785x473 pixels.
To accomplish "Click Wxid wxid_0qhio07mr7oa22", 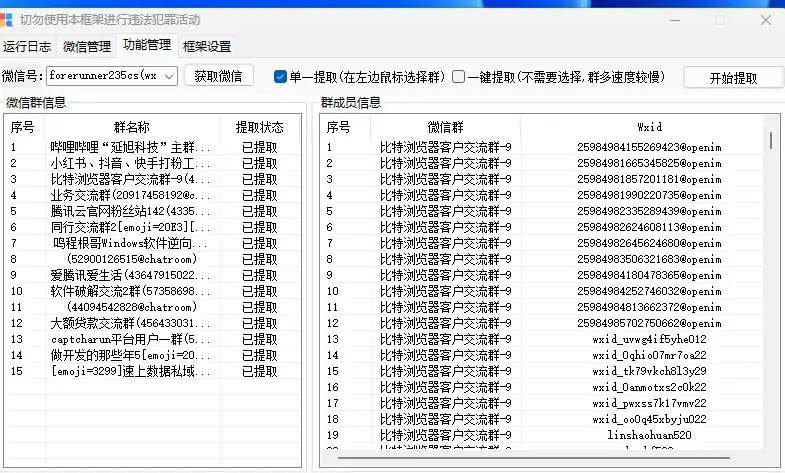I will point(649,356).
